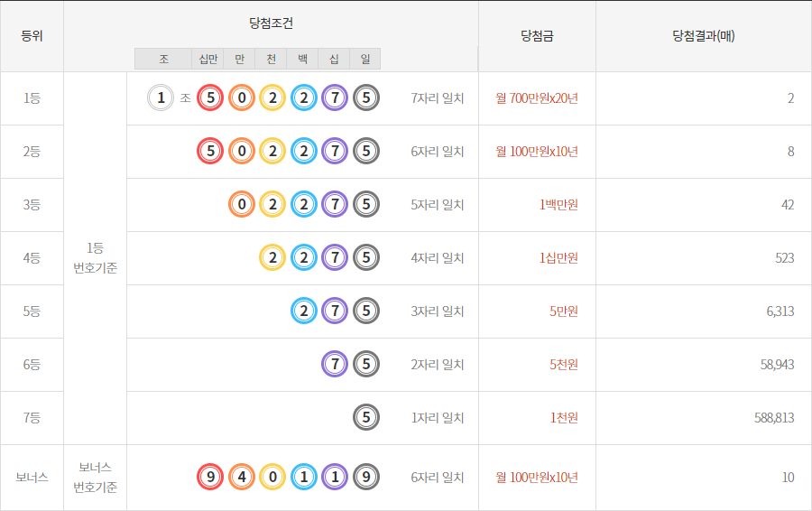Click the 1십만원 prize amount
This screenshot has height=511, width=812.
click(558, 258)
